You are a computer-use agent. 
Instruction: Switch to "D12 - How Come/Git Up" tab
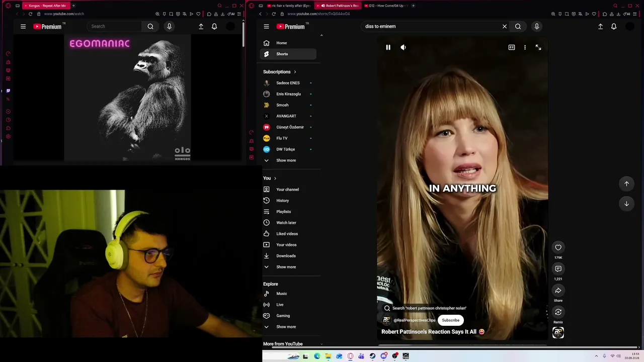387,6
